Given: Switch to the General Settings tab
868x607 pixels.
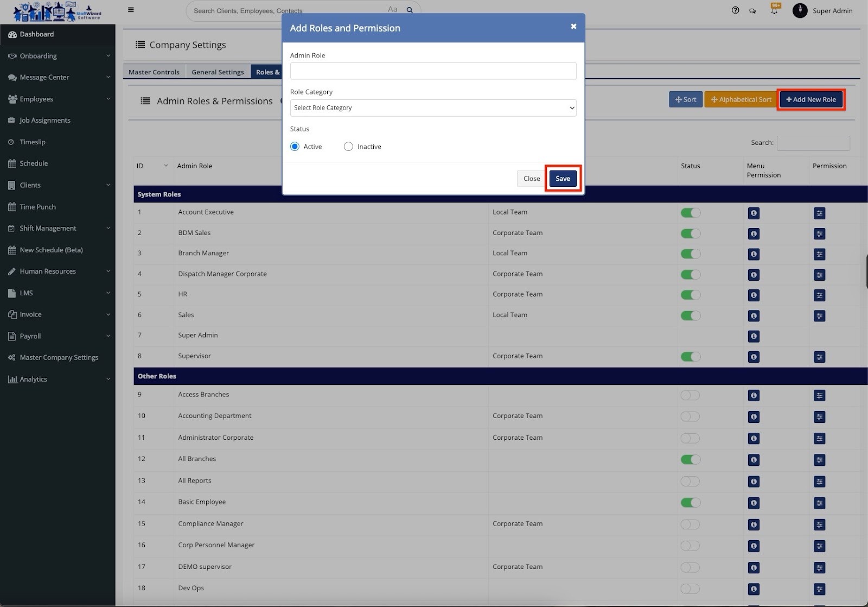Looking at the screenshot, I should (218, 72).
